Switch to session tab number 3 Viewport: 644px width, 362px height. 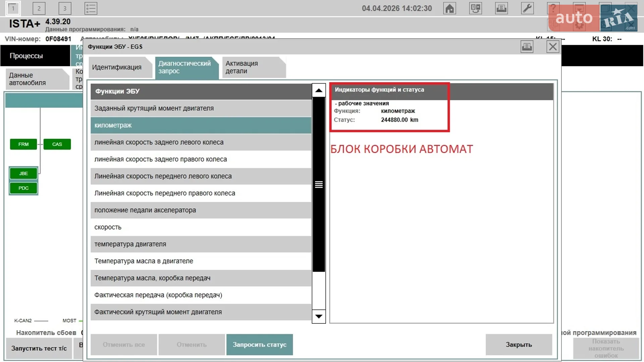point(65,8)
